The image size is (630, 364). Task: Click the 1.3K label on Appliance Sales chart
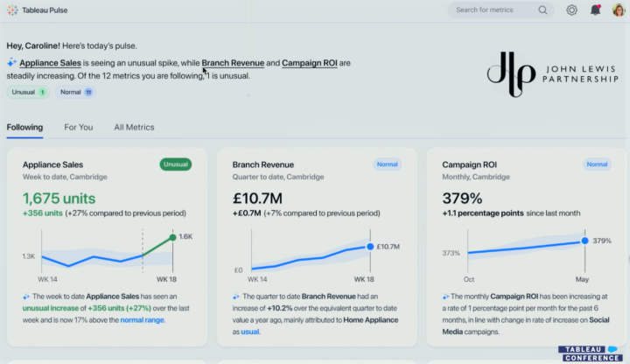pos(29,256)
